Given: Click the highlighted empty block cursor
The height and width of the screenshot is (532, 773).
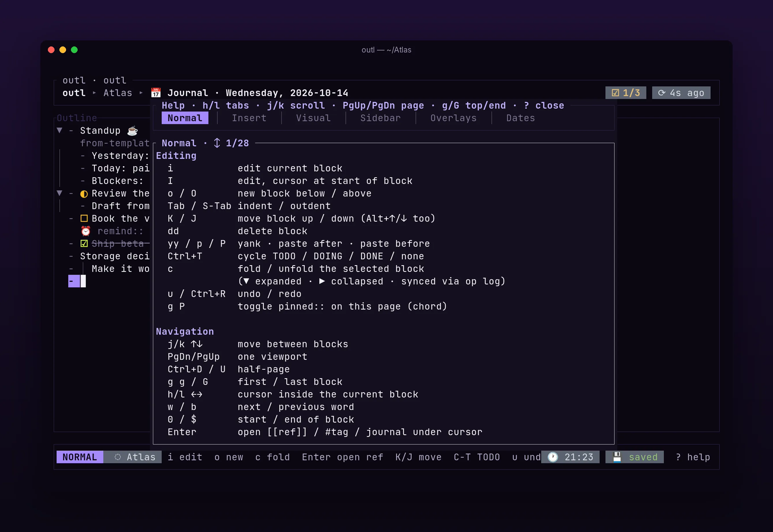Looking at the screenshot, I should tap(77, 281).
